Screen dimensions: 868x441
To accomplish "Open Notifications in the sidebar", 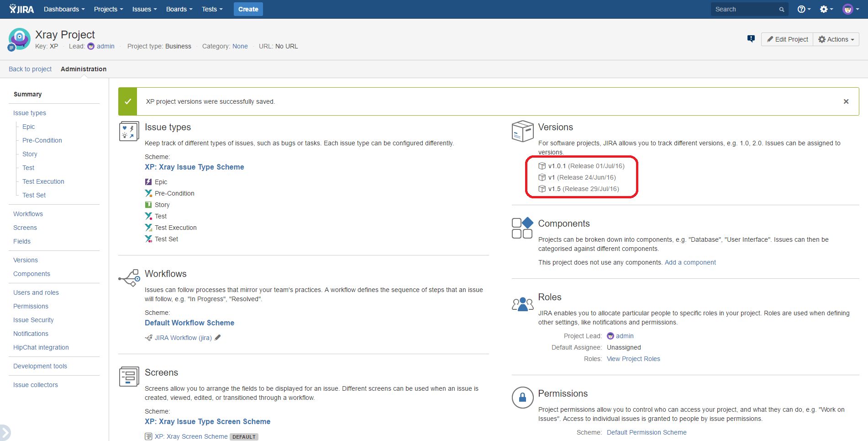I will 31,334.
